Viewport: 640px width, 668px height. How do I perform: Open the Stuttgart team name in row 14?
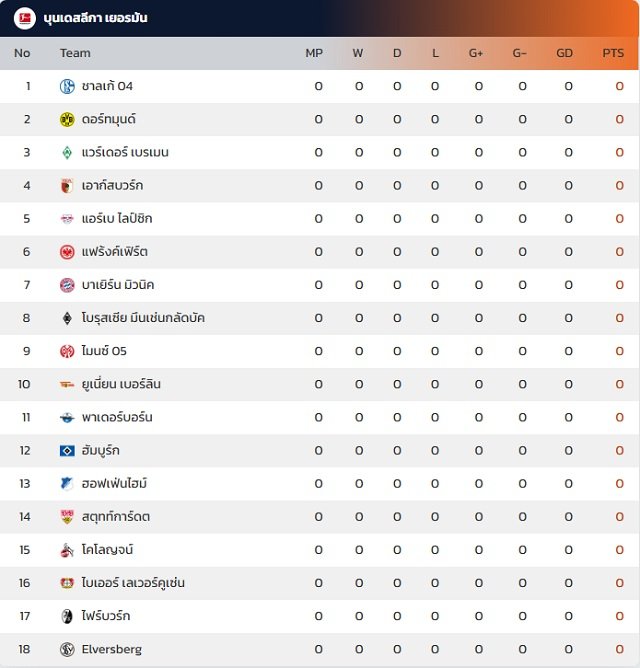click(115, 517)
